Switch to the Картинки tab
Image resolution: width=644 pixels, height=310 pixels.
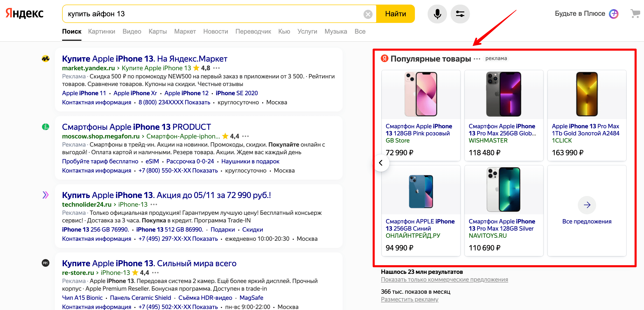[x=102, y=32]
